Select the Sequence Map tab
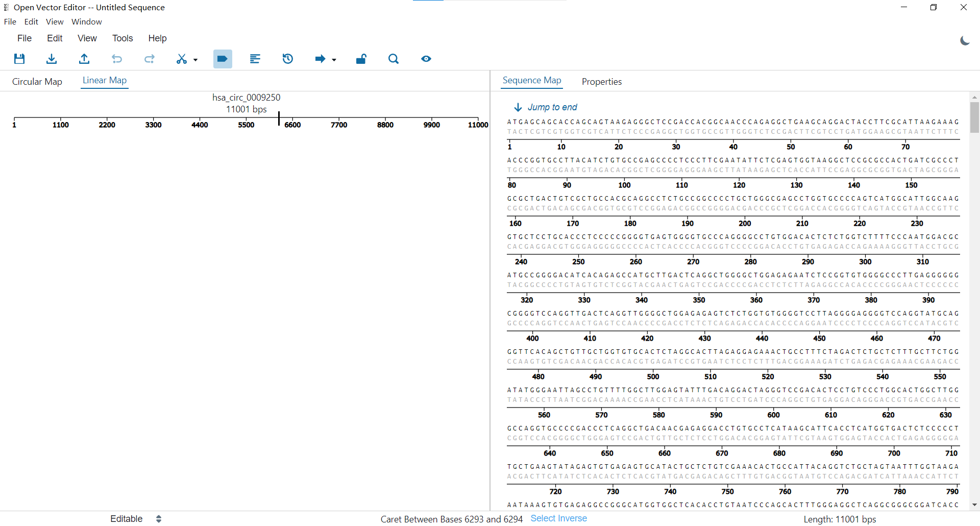The height and width of the screenshot is (526, 980). [532, 80]
